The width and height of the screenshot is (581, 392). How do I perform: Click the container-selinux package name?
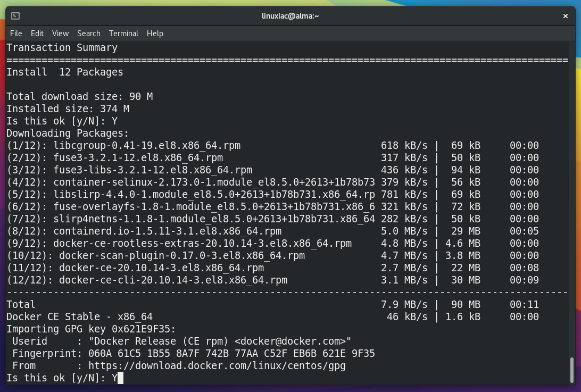click(x=214, y=182)
